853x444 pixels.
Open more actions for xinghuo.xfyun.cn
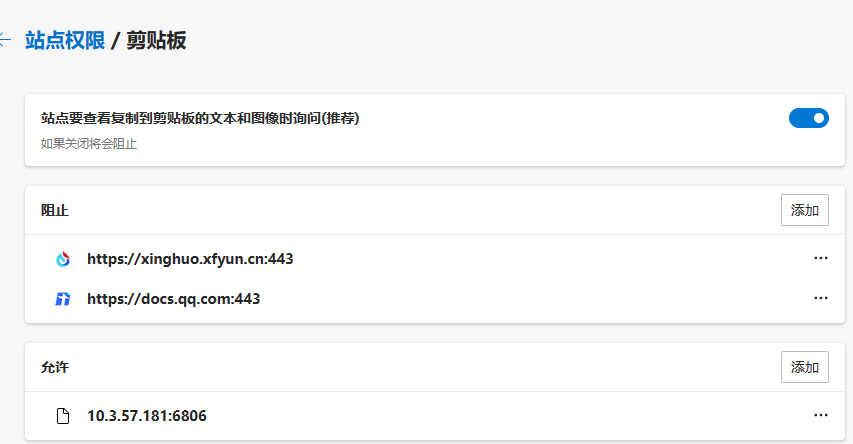point(821,258)
